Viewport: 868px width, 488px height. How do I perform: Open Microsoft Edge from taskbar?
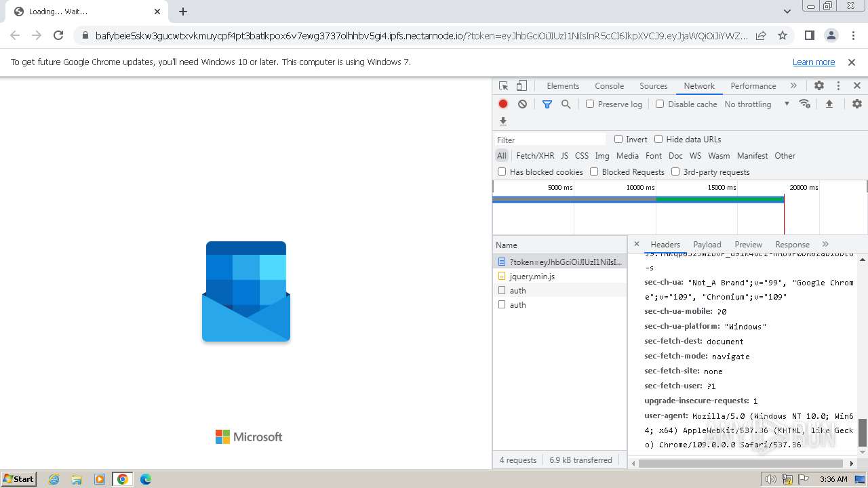(x=145, y=479)
